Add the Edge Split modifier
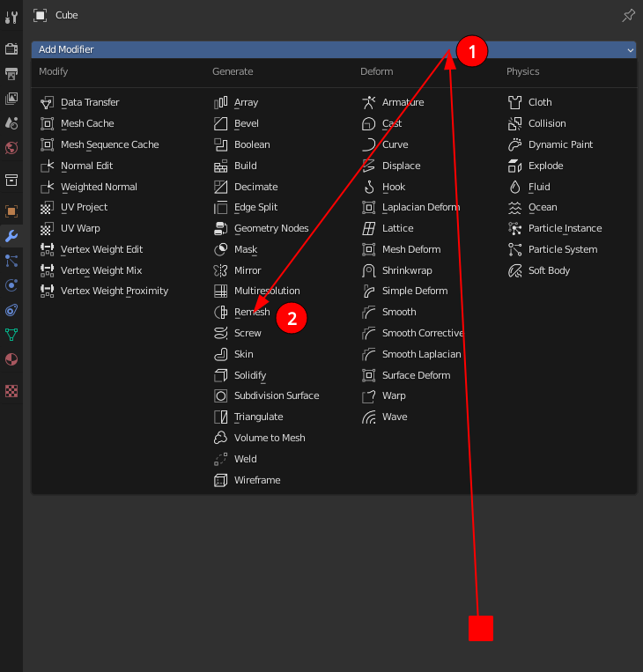The width and height of the screenshot is (643, 672). [x=246, y=208]
